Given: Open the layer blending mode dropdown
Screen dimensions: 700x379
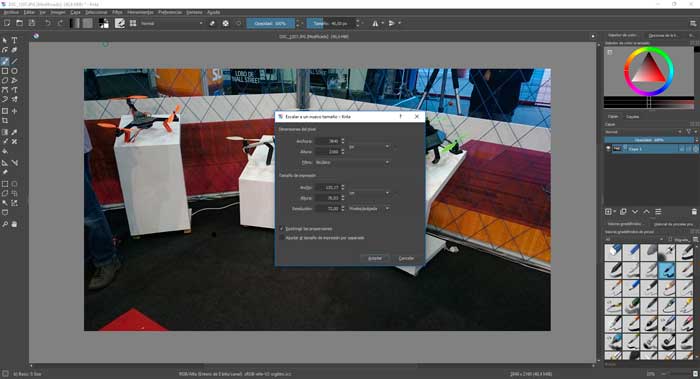Looking at the screenshot, I should [x=642, y=132].
